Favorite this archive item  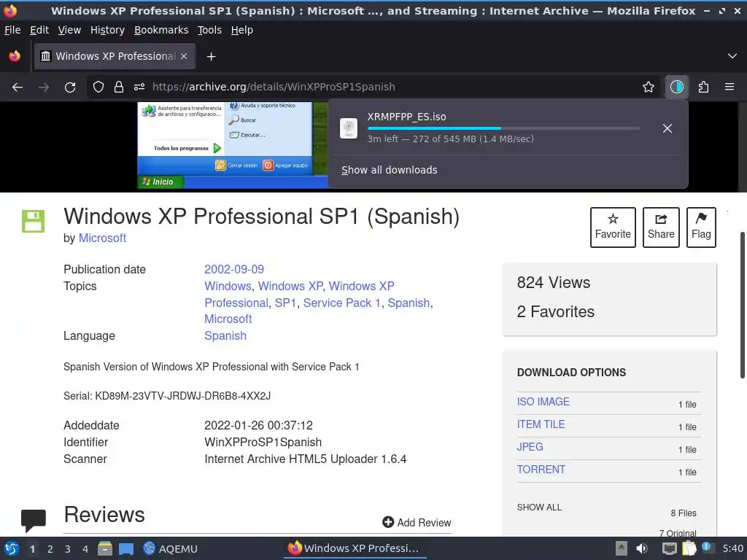[613, 227]
